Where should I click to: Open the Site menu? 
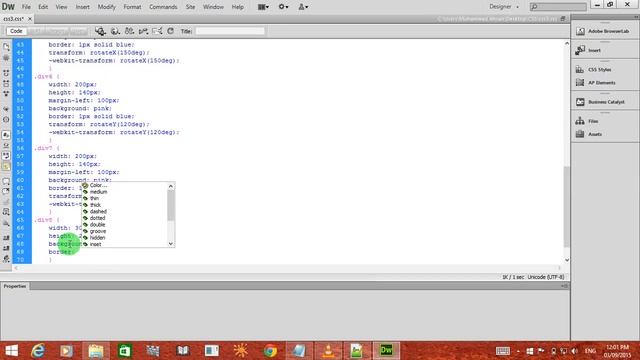pos(190,7)
